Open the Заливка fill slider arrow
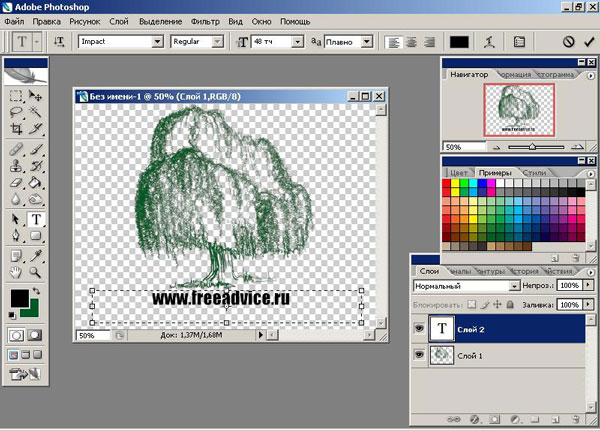This screenshot has width=600, height=431. [x=588, y=305]
